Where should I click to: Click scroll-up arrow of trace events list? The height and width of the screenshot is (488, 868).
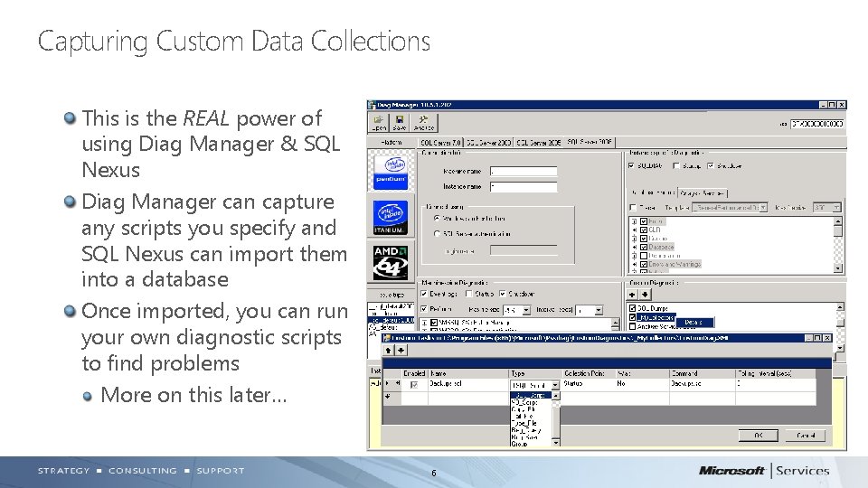[837, 221]
